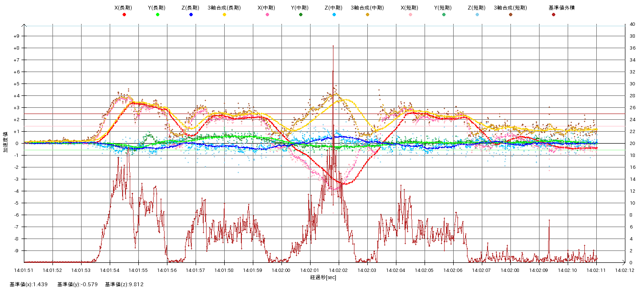Click the red X(長期) legend marker
Image resolution: width=644 pixels, height=291 pixels.
tap(124, 15)
